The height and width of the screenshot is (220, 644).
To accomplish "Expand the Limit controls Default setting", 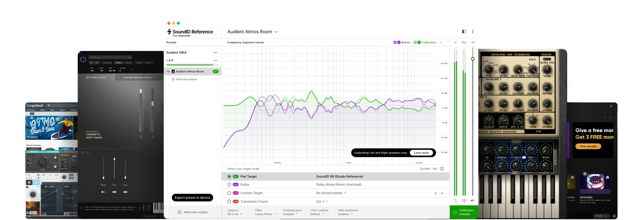I will coord(319,212).
